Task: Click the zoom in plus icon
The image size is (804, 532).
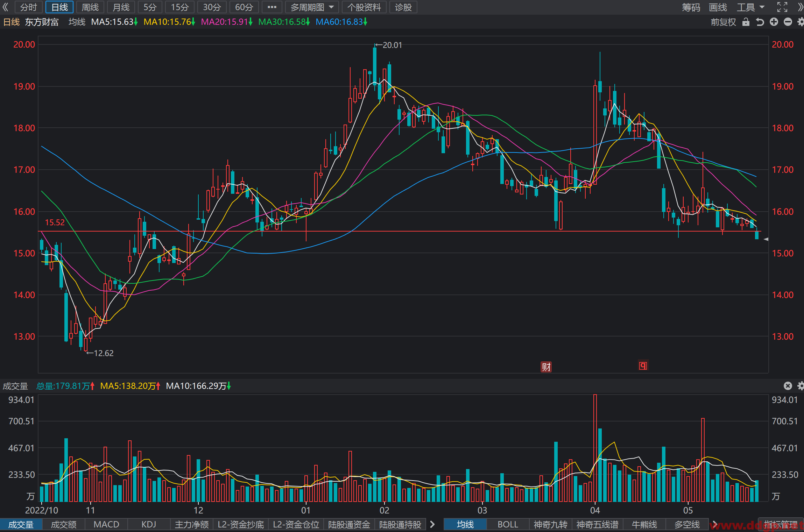Action: [x=774, y=22]
